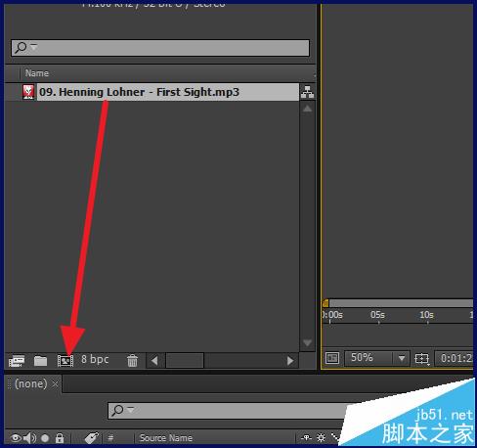The image size is (477, 448).
Task: Open the timeline search filter dropdown arrow
Action: (131, 409)
